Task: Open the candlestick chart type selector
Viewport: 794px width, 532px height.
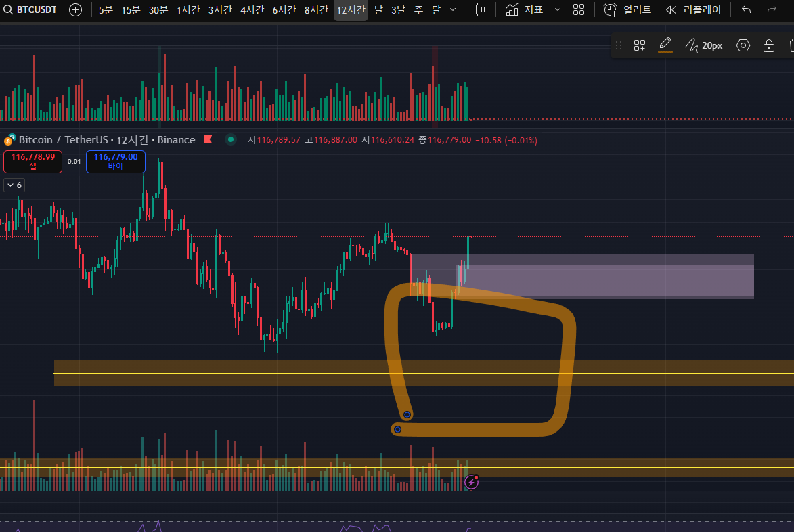Action: [x=480, y=9]
